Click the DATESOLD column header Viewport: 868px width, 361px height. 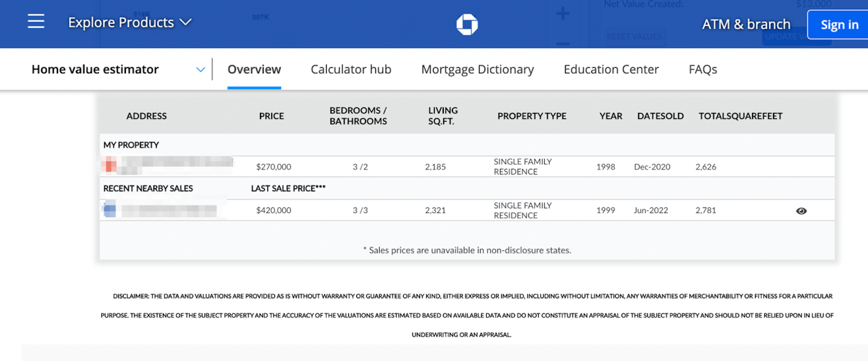(x=660, y=116)
